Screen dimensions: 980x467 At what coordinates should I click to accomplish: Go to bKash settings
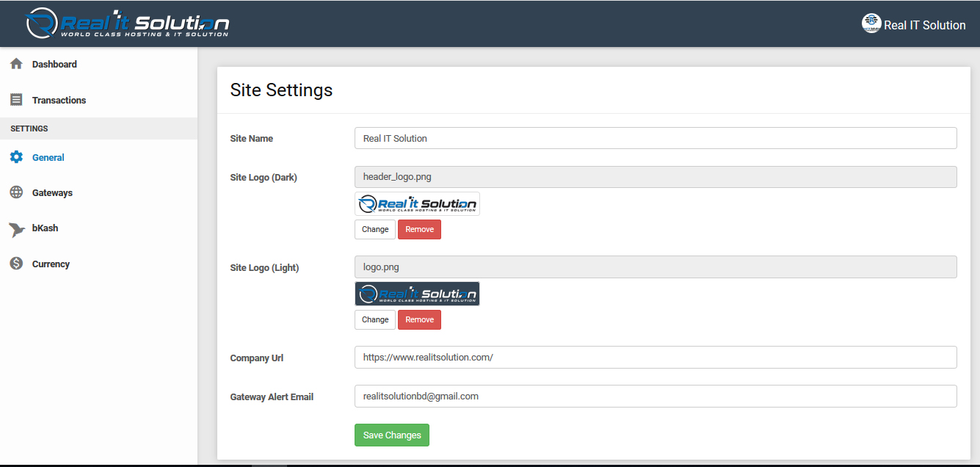[x=45, y=228]
